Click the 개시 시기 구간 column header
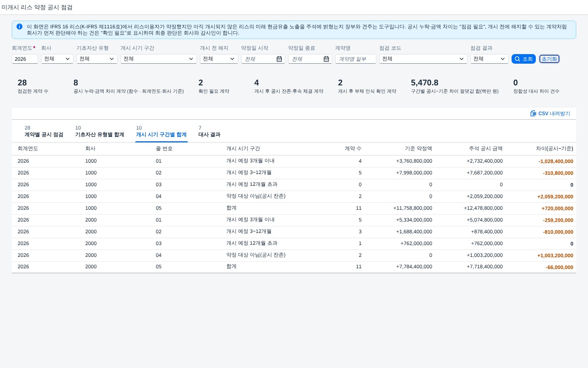The image size is (588, 368). pos(243,148)
